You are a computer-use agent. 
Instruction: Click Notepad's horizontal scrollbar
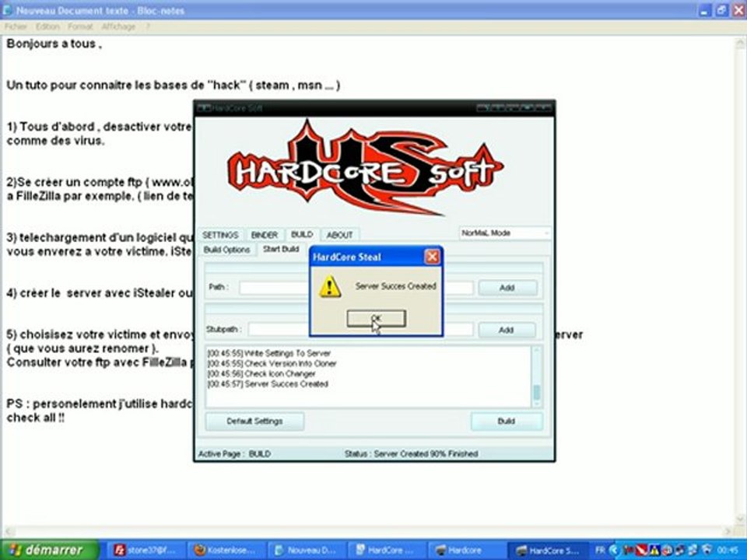[x=368, y=531]
